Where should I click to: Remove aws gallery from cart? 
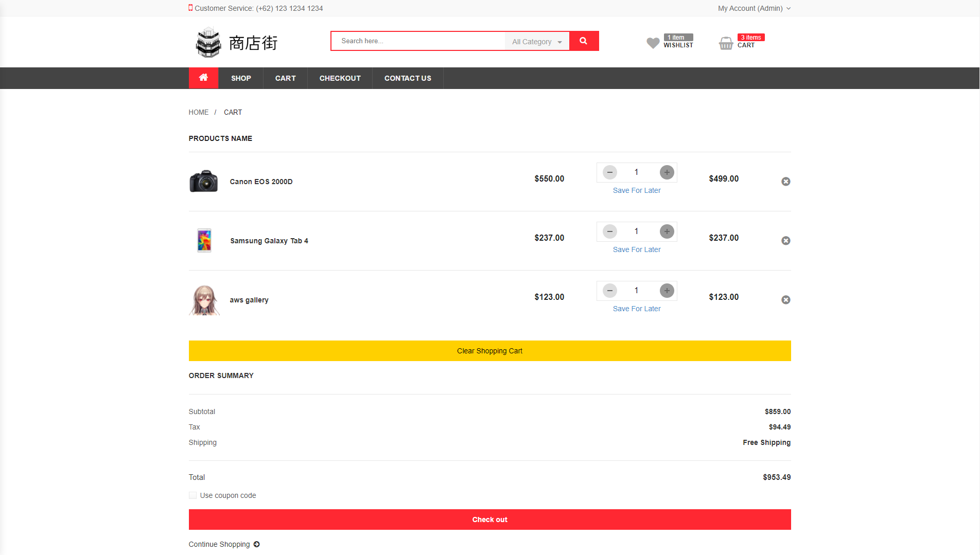pos(786,300)
